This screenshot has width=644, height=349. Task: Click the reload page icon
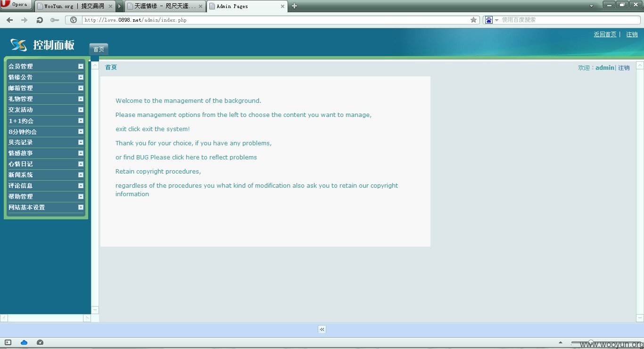pyautogui.click(x=40, y=20)
